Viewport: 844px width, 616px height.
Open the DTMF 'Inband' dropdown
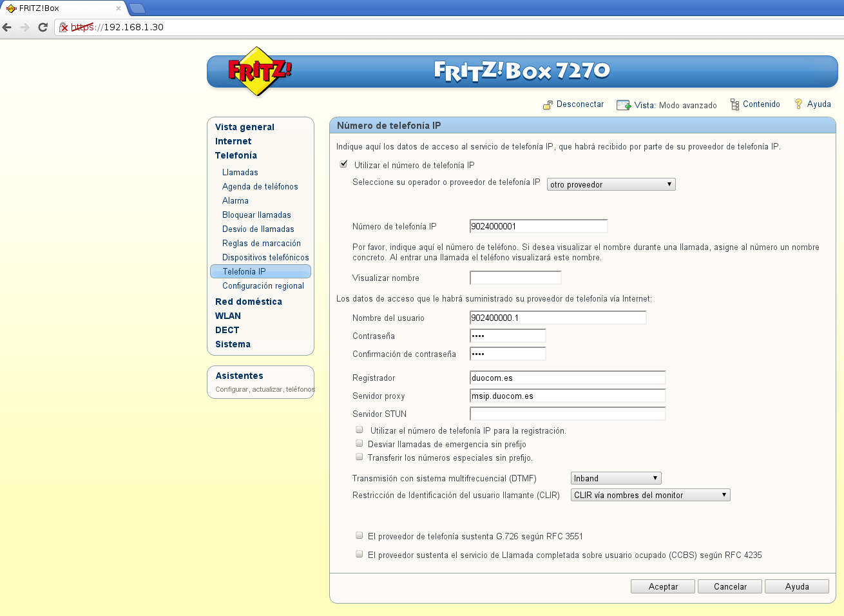click(615, 478)
